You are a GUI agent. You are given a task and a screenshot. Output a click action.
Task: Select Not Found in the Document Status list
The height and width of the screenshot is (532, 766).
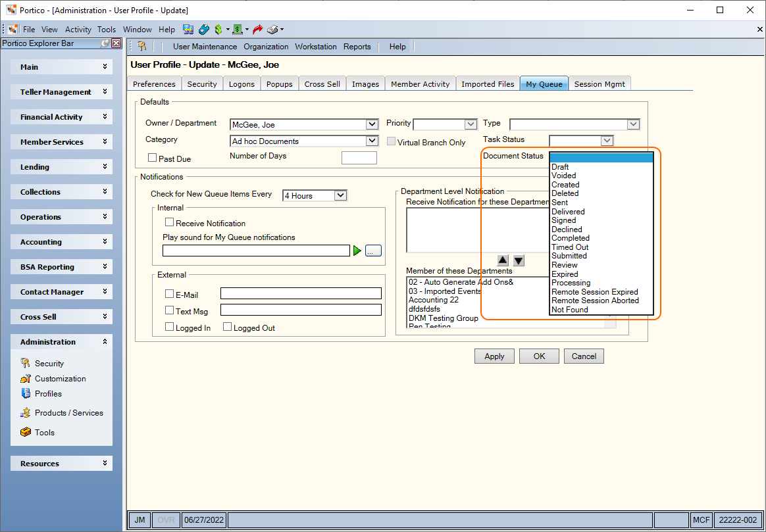pyautogui.click(x=601, y=310)
